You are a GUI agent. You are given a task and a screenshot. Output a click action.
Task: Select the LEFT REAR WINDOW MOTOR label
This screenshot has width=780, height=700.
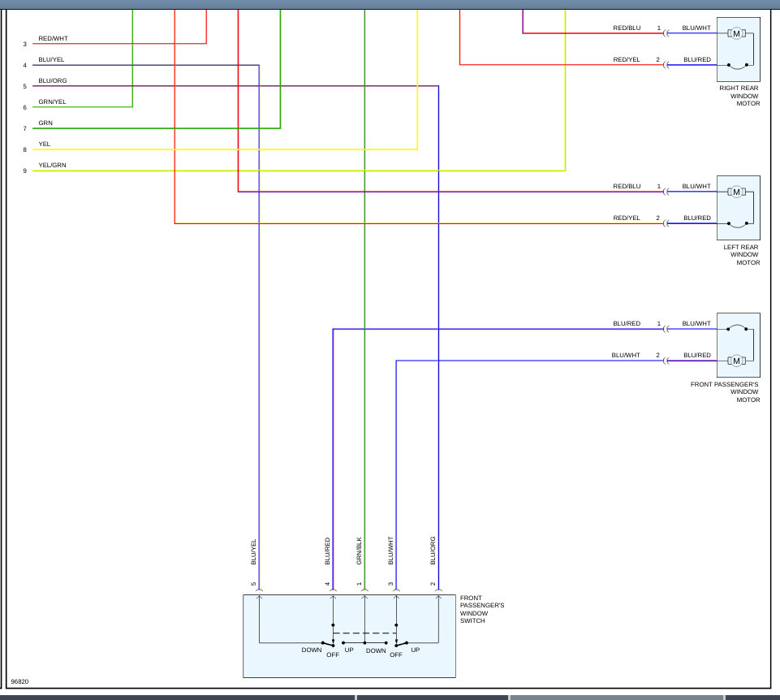(x=741, y=254)
